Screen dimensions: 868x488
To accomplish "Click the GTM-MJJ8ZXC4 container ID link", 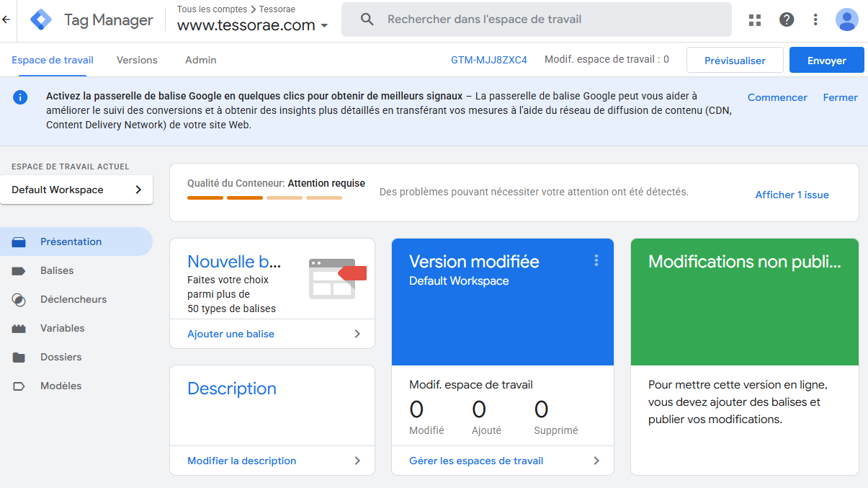I will [x=489, y=60].
